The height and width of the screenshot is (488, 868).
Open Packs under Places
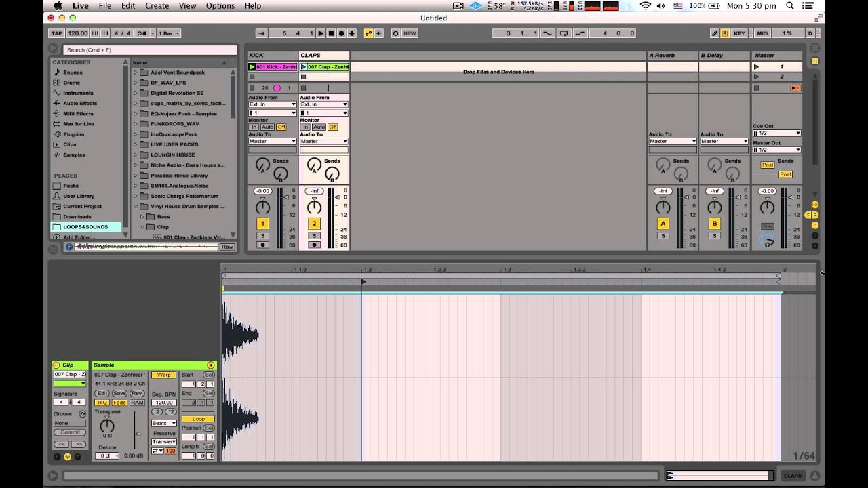click(x=71, y=186)
